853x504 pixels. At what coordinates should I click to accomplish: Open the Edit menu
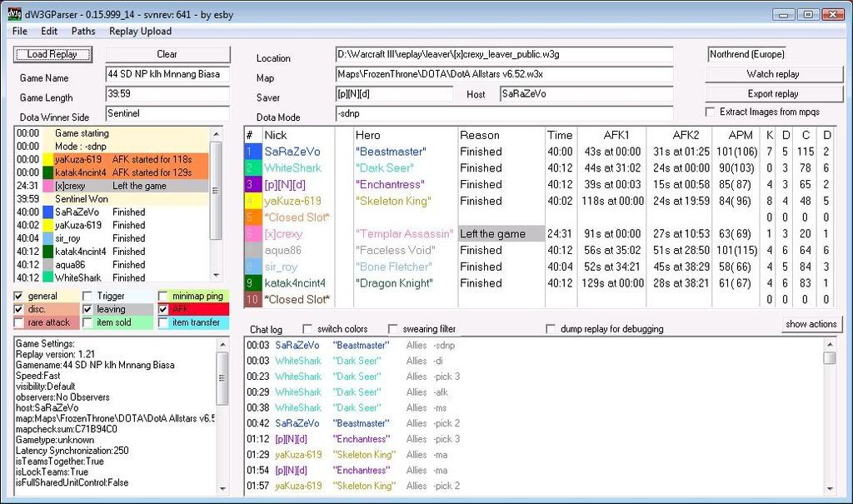49,31
